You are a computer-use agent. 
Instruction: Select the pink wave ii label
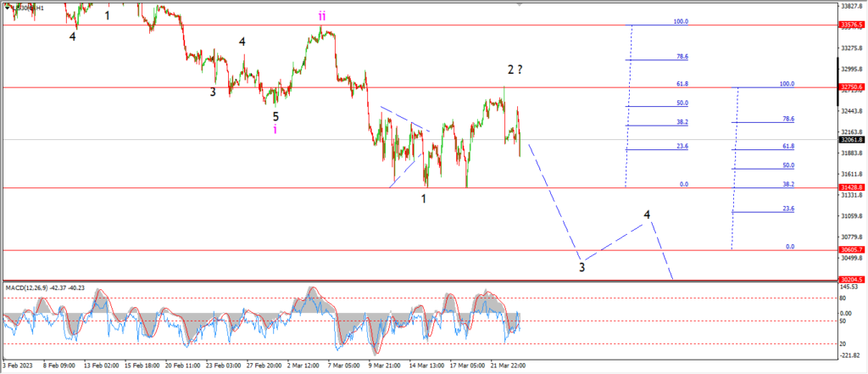click(322, 16)
